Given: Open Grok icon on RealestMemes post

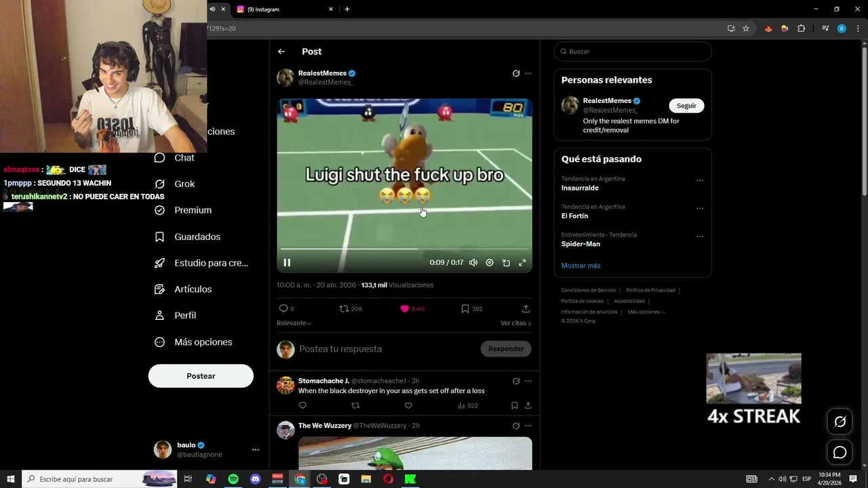Looking at the screenshot, I should tap(516, 73).
